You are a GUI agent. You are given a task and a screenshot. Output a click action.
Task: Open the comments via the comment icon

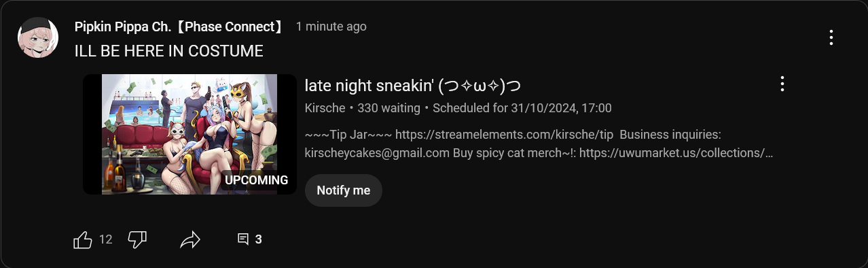pyautogui.click(x=243, y=239)
